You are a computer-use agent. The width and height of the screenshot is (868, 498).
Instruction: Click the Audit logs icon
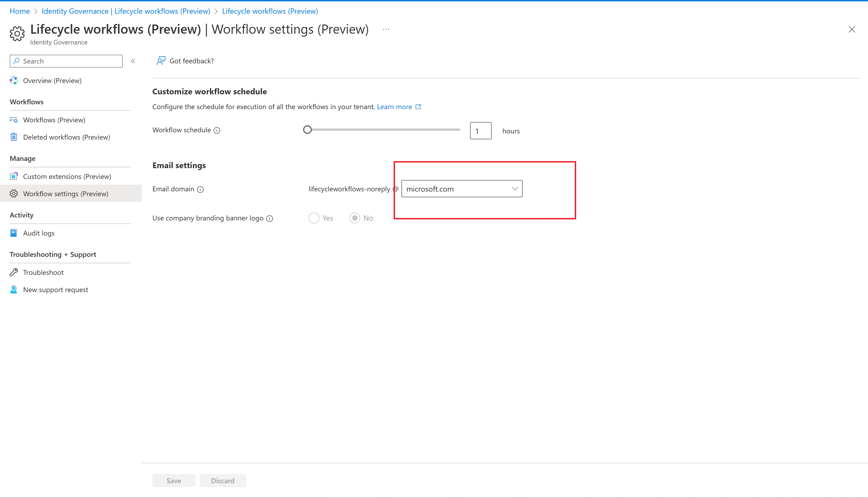pos(14,233)
